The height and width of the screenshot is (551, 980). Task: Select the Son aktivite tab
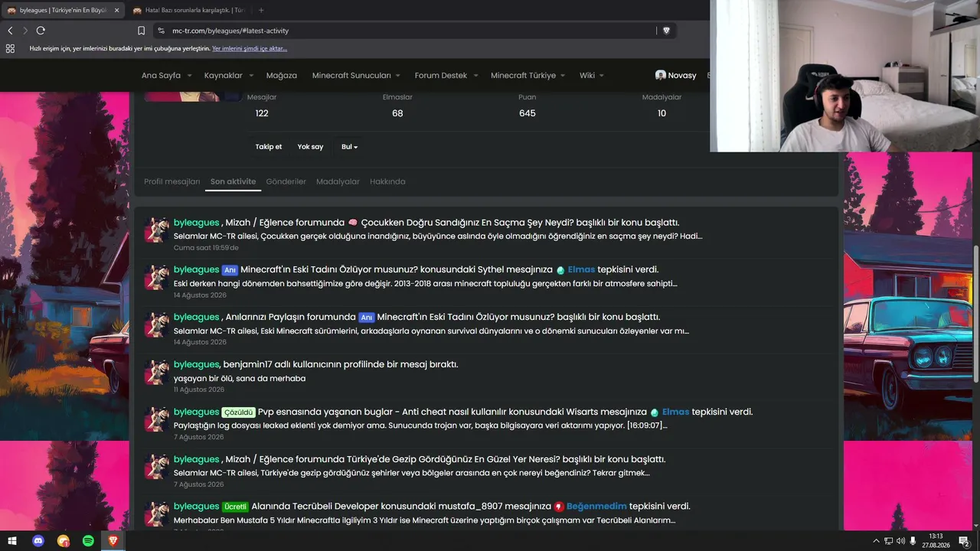(233, 181)
